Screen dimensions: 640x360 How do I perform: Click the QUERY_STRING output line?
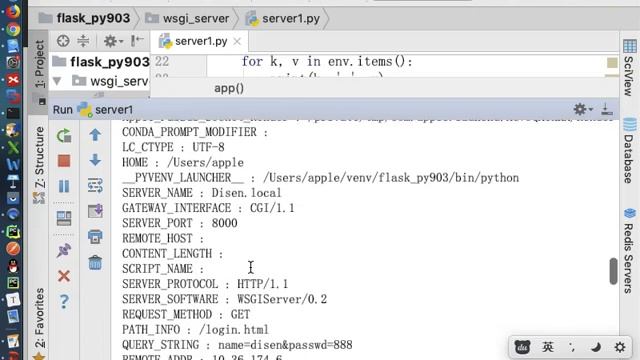point(237,345)
